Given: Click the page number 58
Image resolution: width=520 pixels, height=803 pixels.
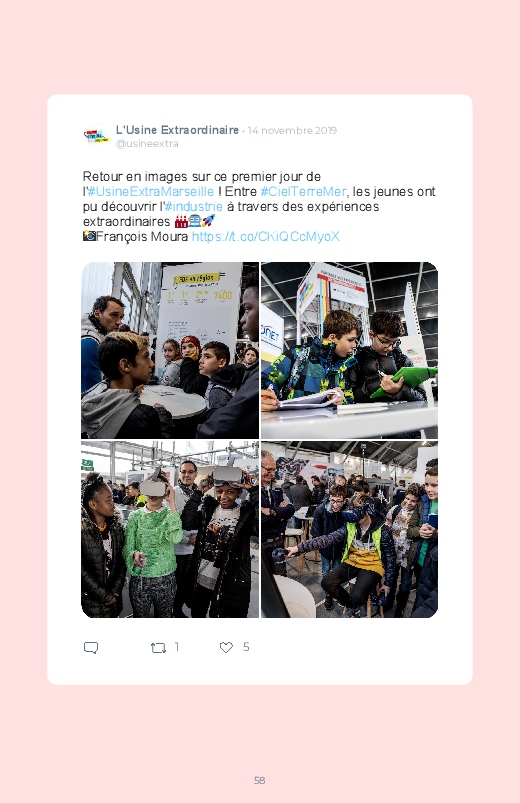Looking at the screenshot, I should pyautogui.click(x=260, y=780).
